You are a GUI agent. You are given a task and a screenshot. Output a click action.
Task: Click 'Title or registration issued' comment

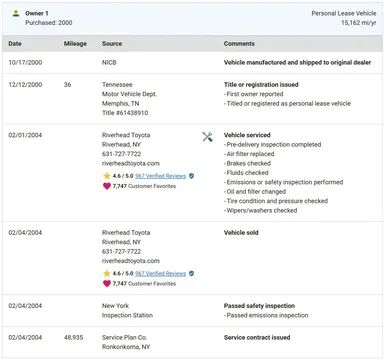click(261, 84)
